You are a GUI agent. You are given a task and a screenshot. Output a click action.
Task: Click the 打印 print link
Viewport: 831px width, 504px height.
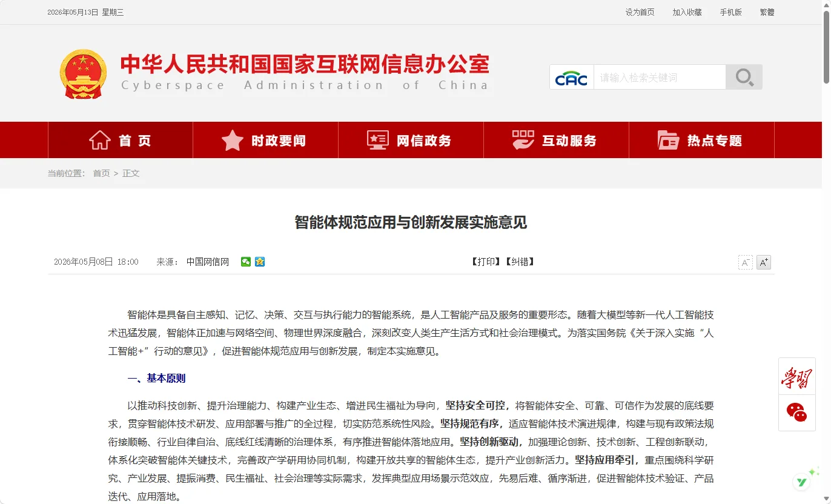pyautogui.click(x=486, y=262)
